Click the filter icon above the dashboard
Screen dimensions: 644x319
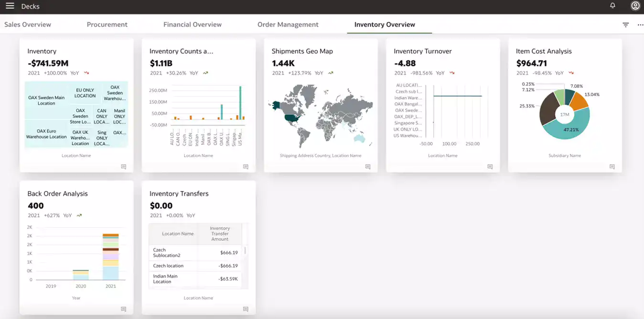[x=625, y=24]
